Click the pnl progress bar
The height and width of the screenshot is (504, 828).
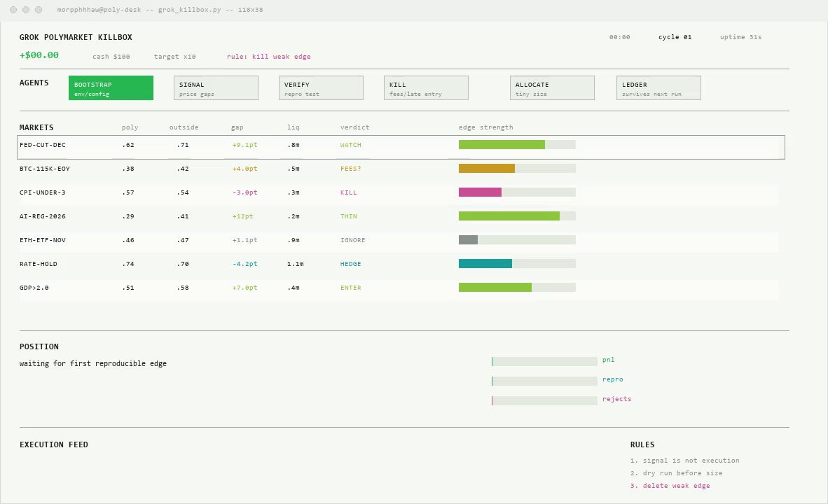[x=544, y=361]
